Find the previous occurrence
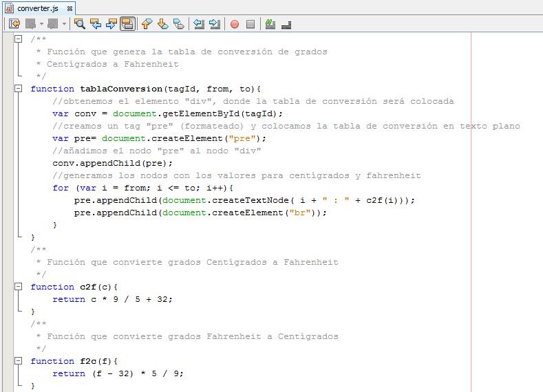This screenshot has width=543, height=392. coord(96,24)
